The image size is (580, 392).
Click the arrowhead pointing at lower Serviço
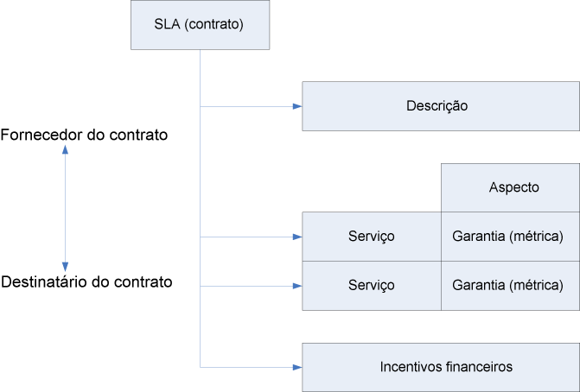click(x=296, y=285)
